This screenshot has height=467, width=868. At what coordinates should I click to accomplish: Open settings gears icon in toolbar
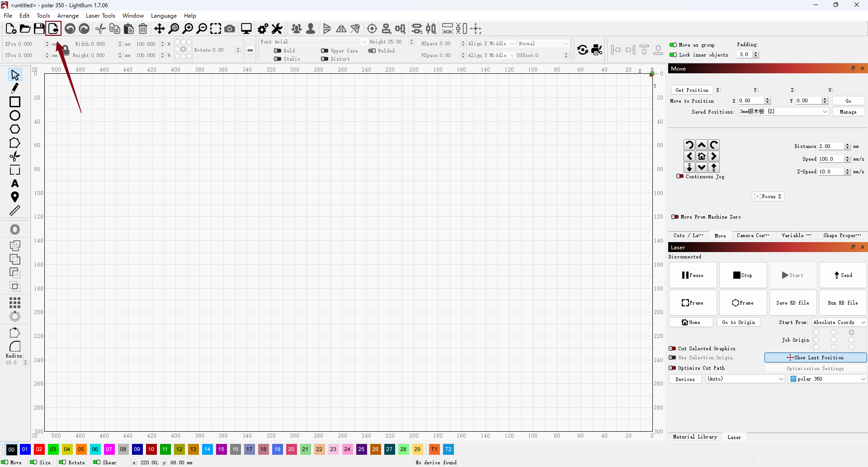(x=263, y=29)
